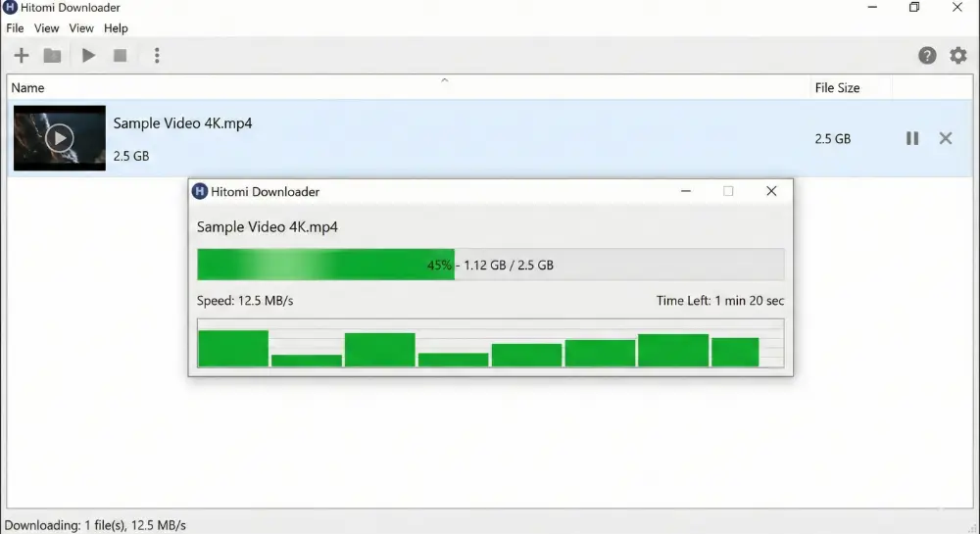Maximize the progress dialog window
The width and height of the screenshot is (980, 534).
728,191
